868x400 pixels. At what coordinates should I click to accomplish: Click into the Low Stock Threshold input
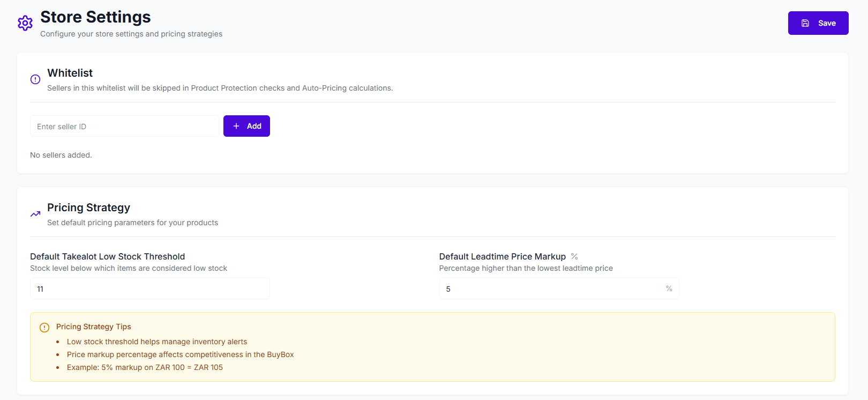[150, 289]
